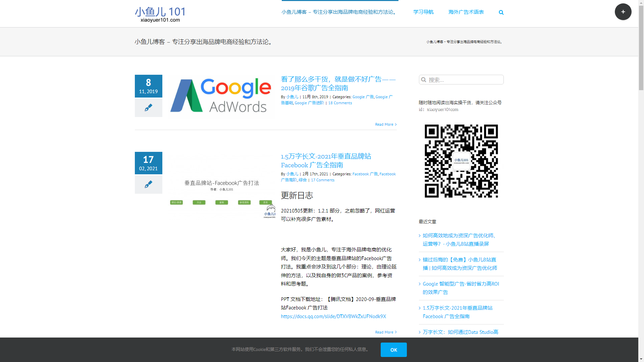Click pen icon beside Google AdWords post
Screen dimensions: 644x362
point(148,108)
